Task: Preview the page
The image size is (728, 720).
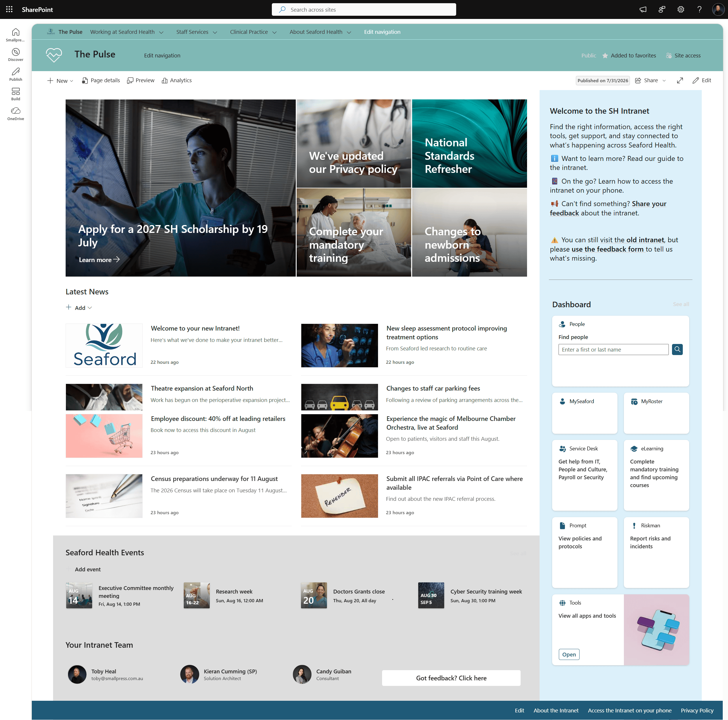Action: pos(141,80)
